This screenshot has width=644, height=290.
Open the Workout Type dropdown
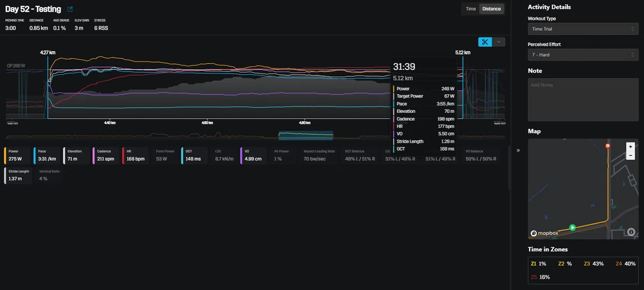582,29
